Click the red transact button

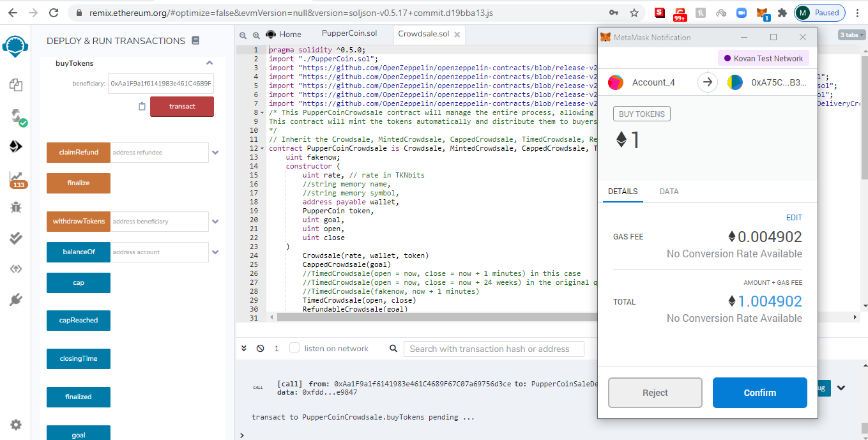tap(182, 107)
